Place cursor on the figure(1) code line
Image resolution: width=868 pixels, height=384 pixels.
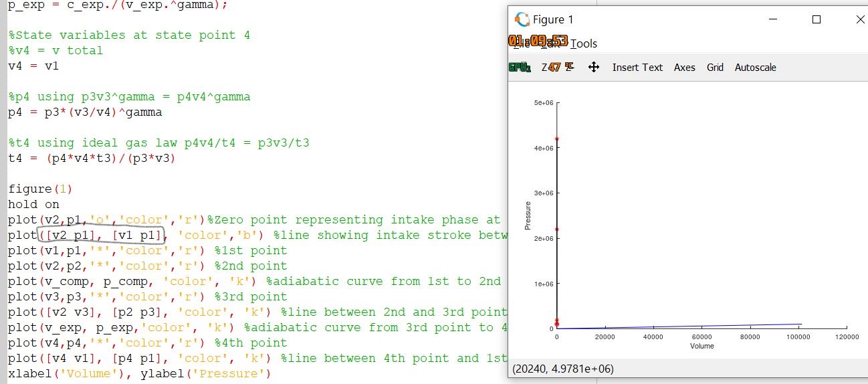point(39,189)
